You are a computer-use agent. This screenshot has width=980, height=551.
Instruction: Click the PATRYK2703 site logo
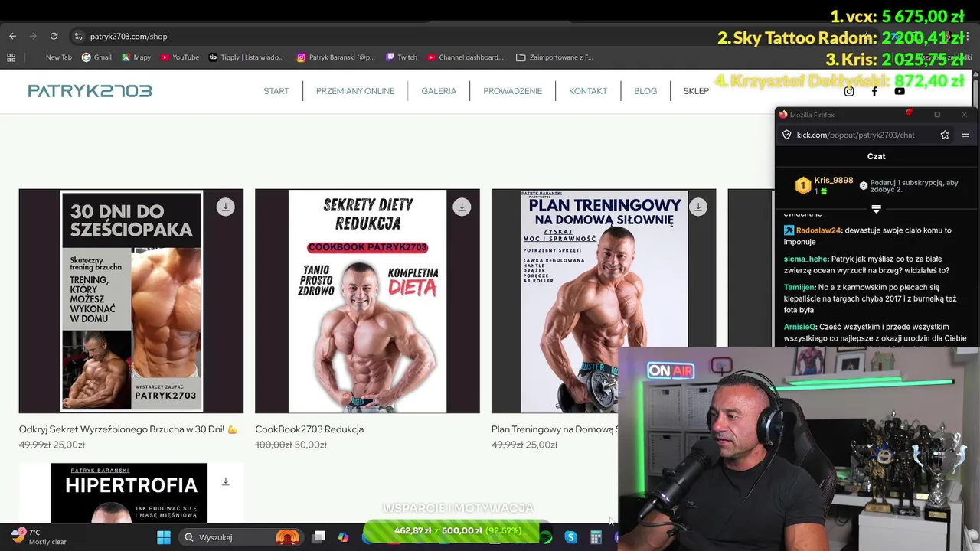(x=90, y=91)
